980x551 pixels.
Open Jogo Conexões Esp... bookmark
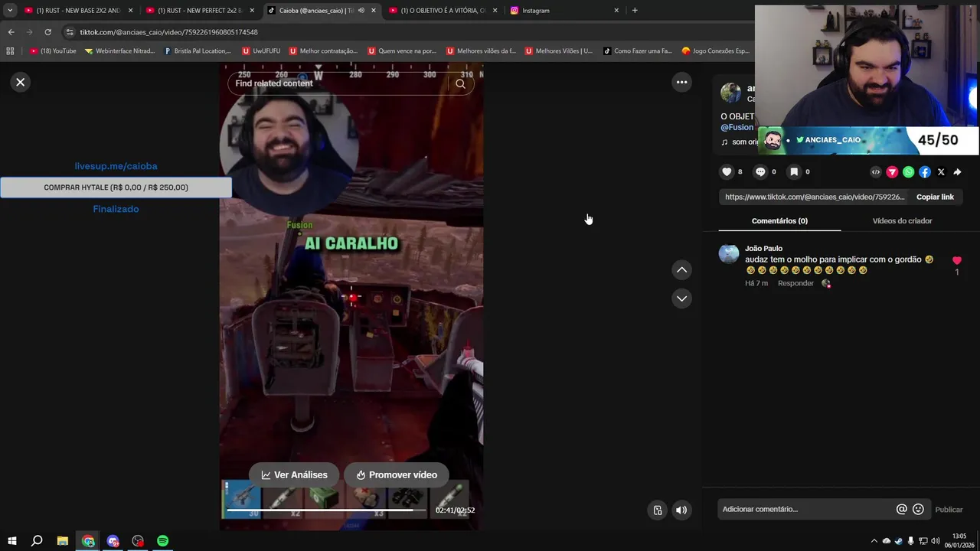tap(716, 51)
